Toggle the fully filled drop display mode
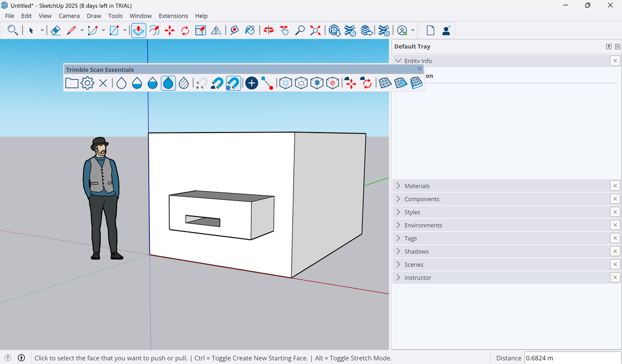This screenshot has height=364, width=622. pyautogui.click(x=168, y=83)
